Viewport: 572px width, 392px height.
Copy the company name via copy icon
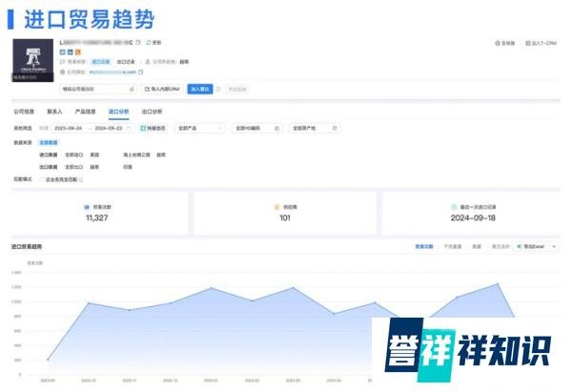point(138,43)
